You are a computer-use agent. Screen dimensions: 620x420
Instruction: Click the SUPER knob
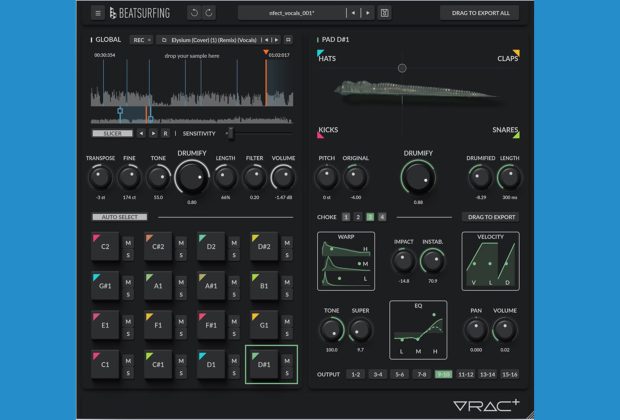360,330
